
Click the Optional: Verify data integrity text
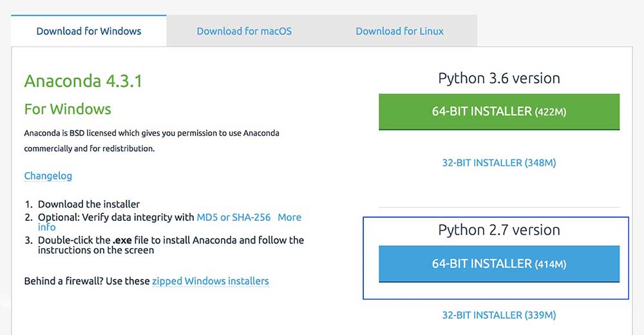116,217
